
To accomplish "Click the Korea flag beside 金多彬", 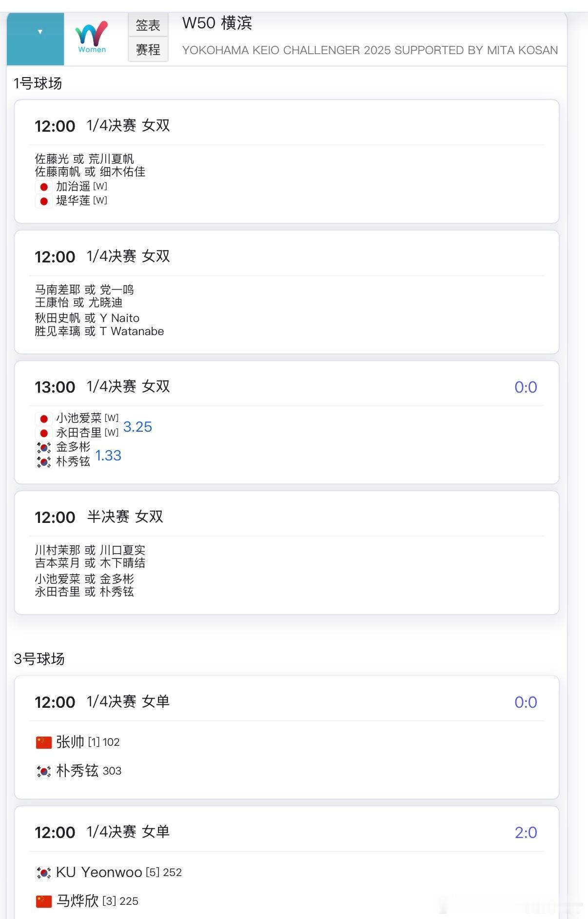I will [x=44, y=447].
